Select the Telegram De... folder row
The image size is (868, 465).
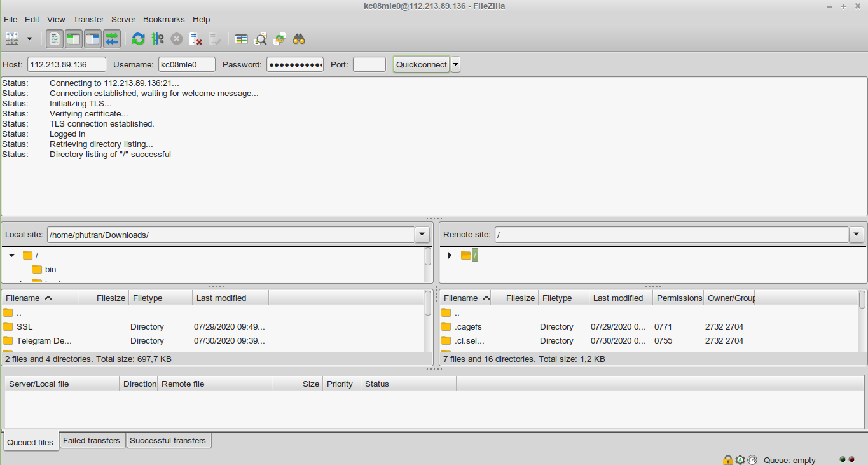point(213,340)
